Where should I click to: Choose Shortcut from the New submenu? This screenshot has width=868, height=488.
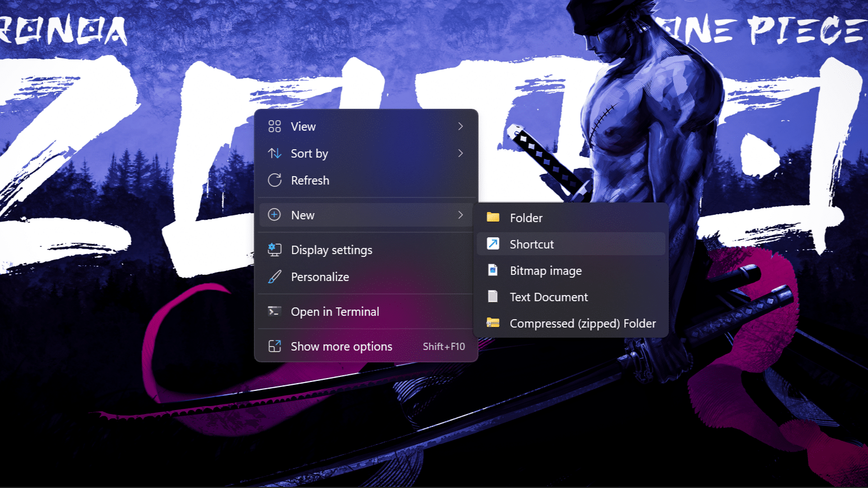(531, 245)
